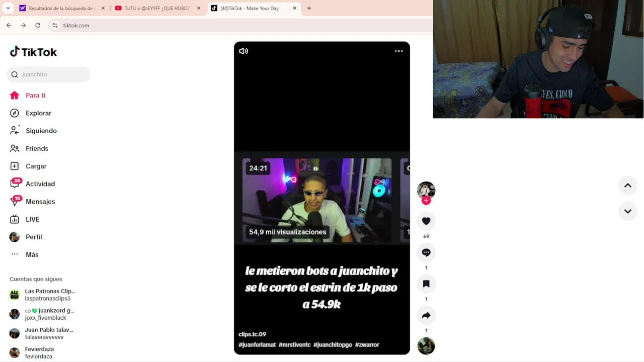The width and height of the screenshot is (644, 362).
Task: Open video comments
Action: [x=426, y=252]
